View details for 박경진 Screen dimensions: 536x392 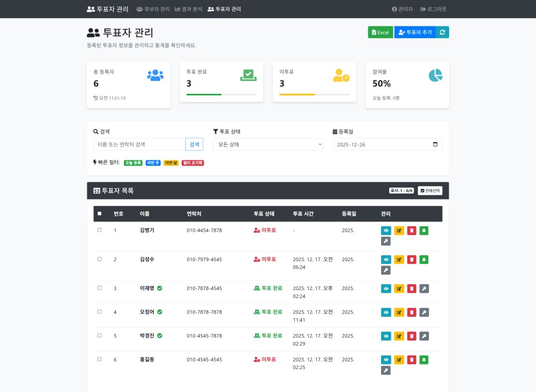coord(386,336)
